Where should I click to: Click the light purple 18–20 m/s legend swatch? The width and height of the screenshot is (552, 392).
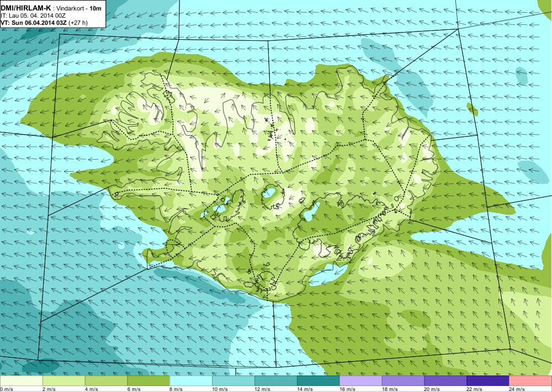[403, 381]
